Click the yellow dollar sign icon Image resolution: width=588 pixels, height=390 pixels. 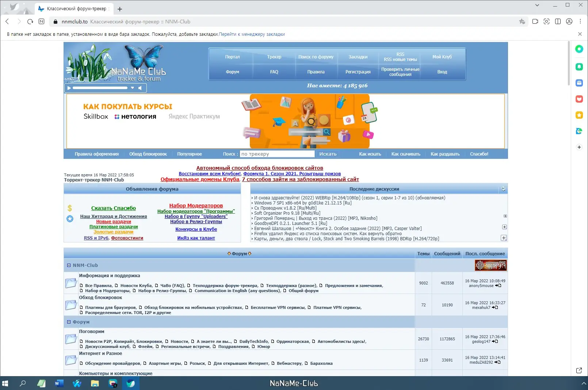click(x=70, y=208)
